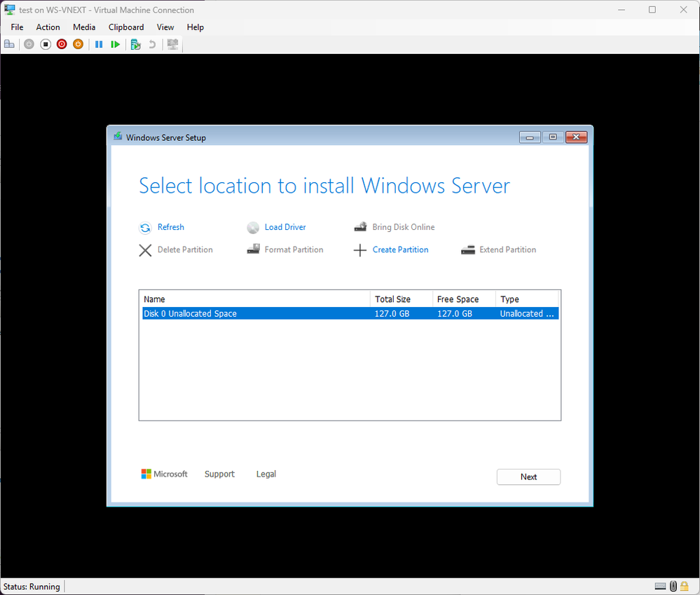Click the Bring Disk Online icon
Viewport: 700px width, 595px height.
pos(360,227)
